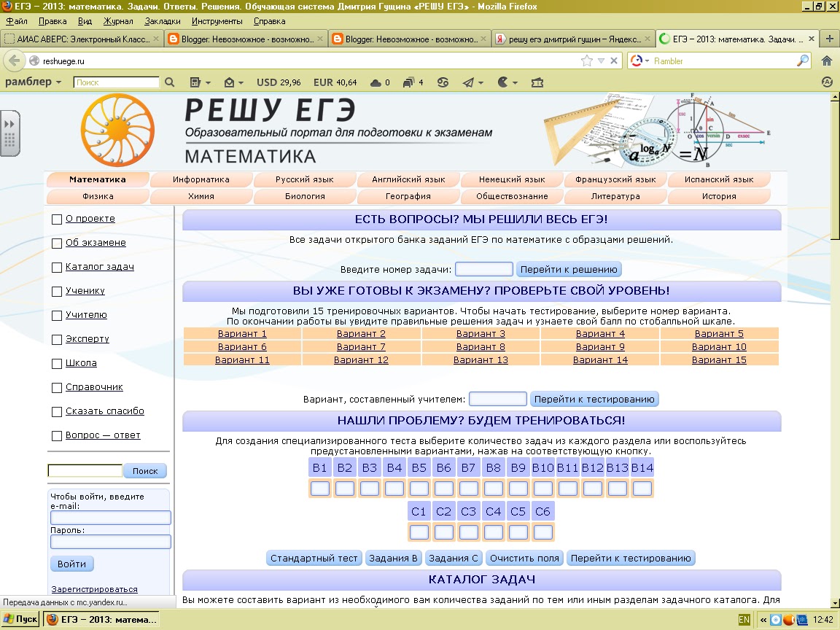The image size is (840, 630).
Task: Tick the checkbox next to Каталог задач
Action: [57, 268]
